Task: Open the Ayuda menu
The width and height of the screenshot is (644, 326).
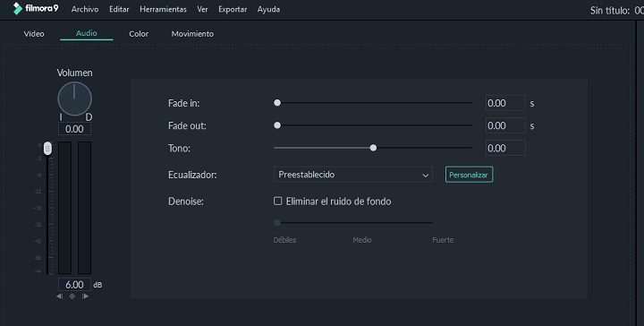Action: click(268, 9)
